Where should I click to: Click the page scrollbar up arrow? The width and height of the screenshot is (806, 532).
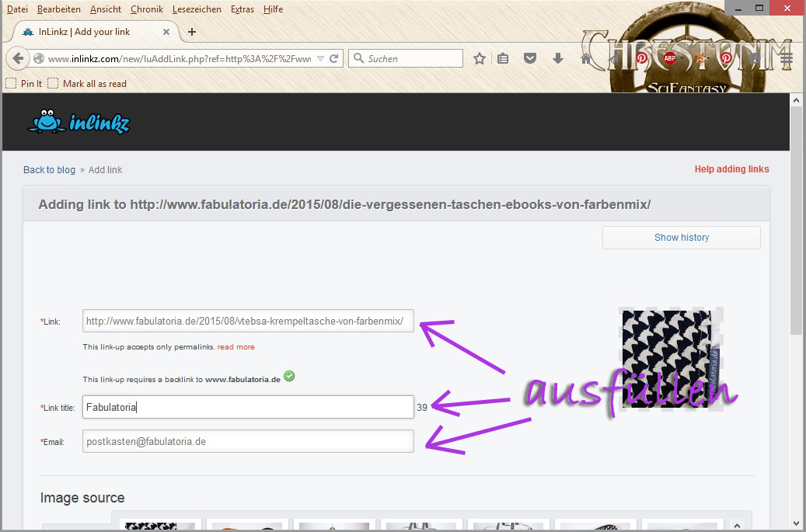(796, 100)
